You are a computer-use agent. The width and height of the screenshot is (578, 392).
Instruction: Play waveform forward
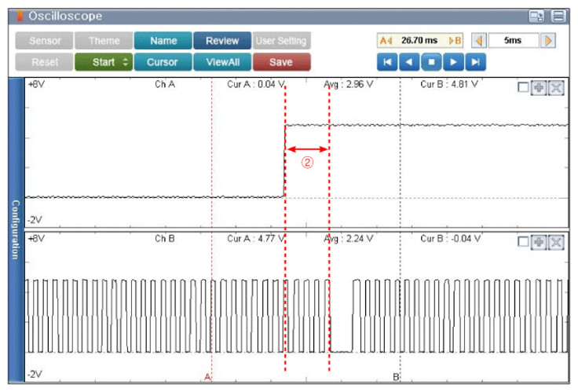click(453, 62)
